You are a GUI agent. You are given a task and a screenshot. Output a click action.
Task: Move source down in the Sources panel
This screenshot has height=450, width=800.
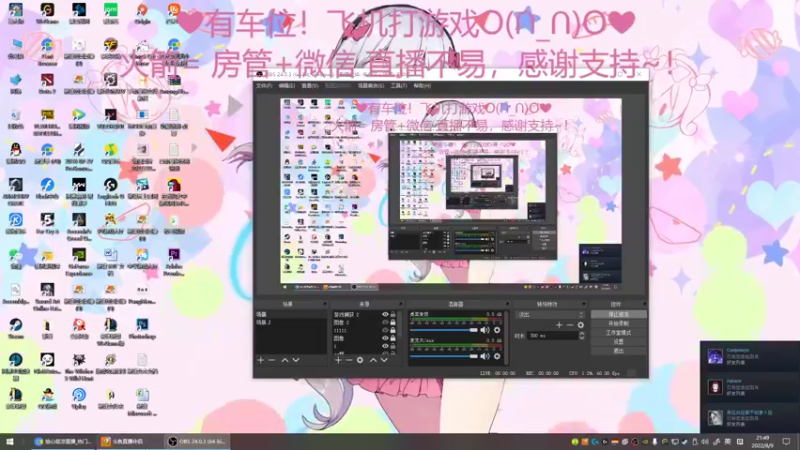click(384, 360)
